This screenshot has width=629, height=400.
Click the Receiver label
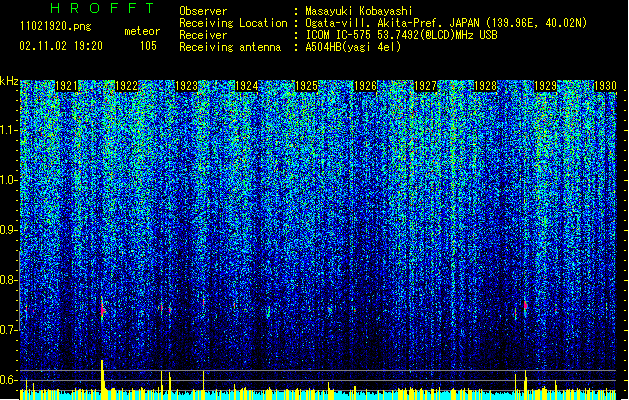point(203,35)
